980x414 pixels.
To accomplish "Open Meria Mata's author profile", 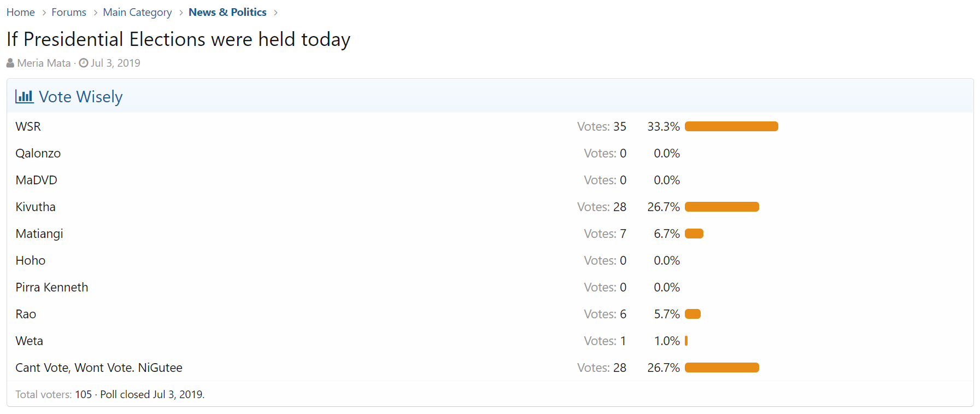I will (44, 63).
